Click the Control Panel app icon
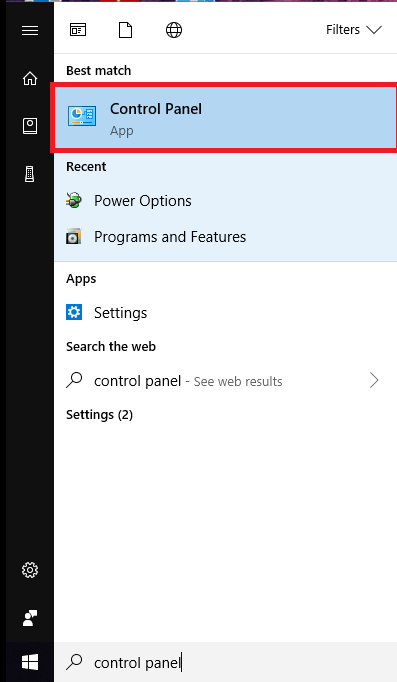Screen dimensions: 397x682 tap(82, 116)
